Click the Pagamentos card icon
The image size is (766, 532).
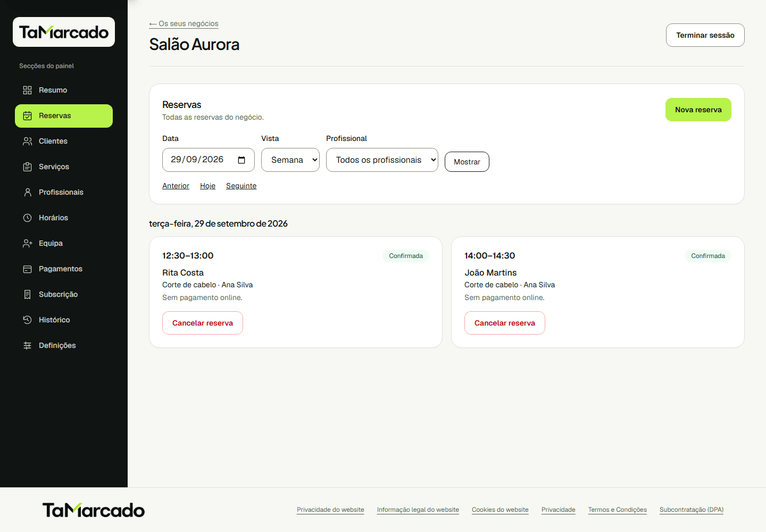click(x=28, y=269)
